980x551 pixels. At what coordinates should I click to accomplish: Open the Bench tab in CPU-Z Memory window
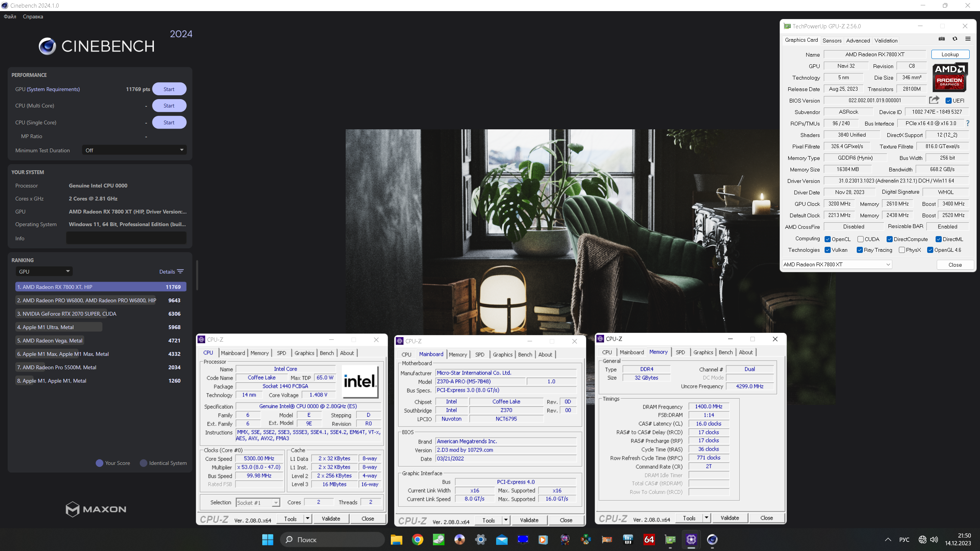coord(726,352)
